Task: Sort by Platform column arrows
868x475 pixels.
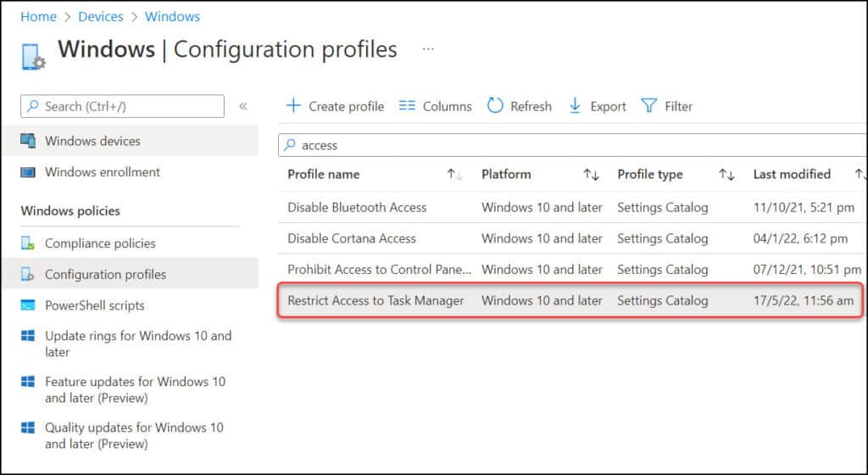Action: [591, 175]
